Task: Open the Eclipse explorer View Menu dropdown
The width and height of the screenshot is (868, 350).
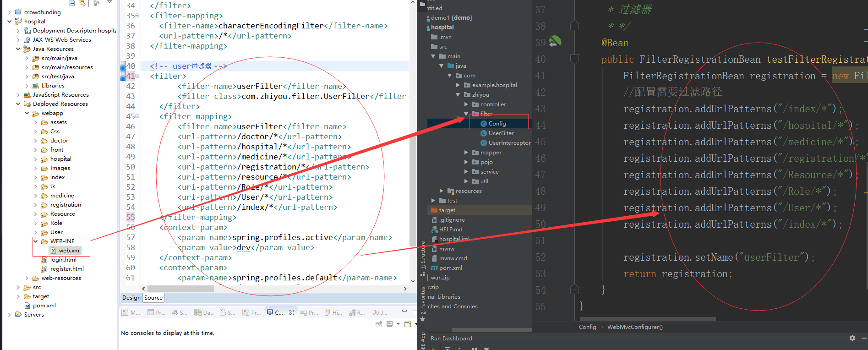Action: point(109,2)
